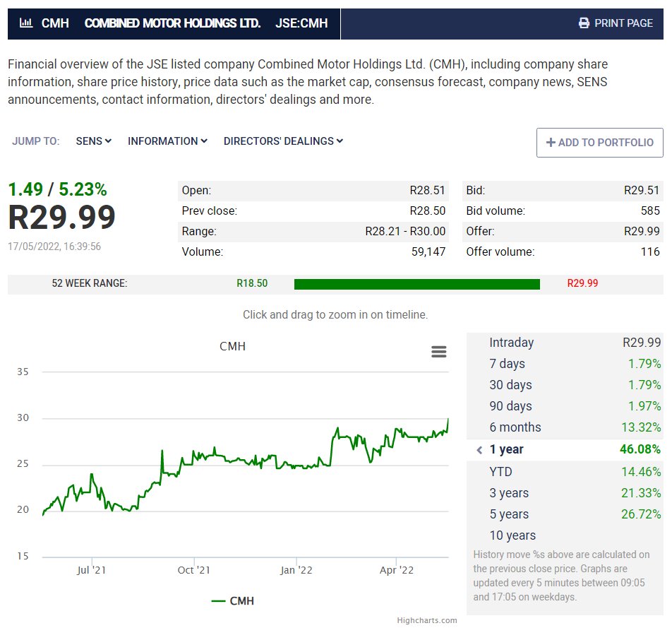This screenshot has width=672, height=628.
Task: Toggle the CMH series legend item
Action: click(x=233, y=600)
